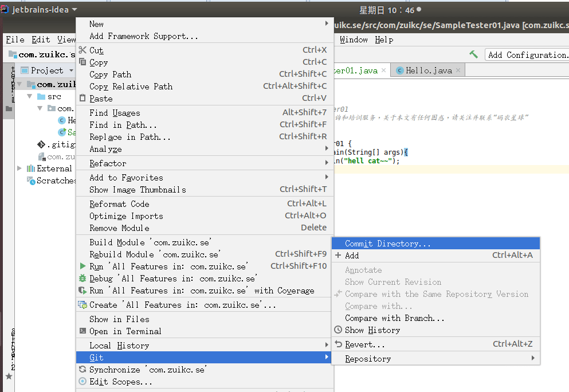Click the Synchronize icon beside 'com.zuikc.se'
This screenshot has height=392, width=569.
(83, 370)
